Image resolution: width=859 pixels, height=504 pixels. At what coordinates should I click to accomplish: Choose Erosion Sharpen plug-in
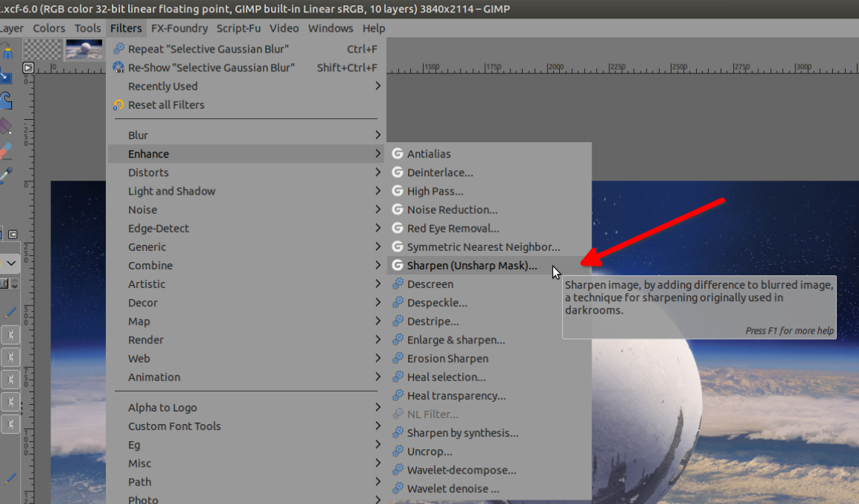click(x=489, y=358)
